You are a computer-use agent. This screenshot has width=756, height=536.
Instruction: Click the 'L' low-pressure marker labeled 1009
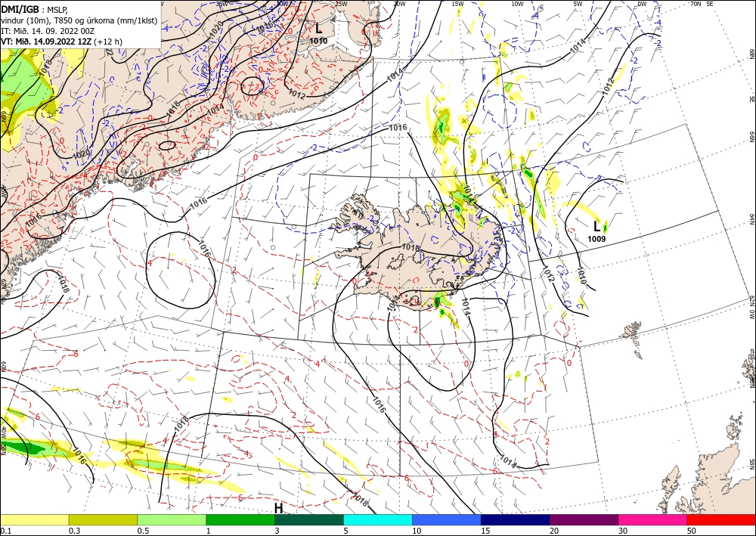[x=597, y=227]
